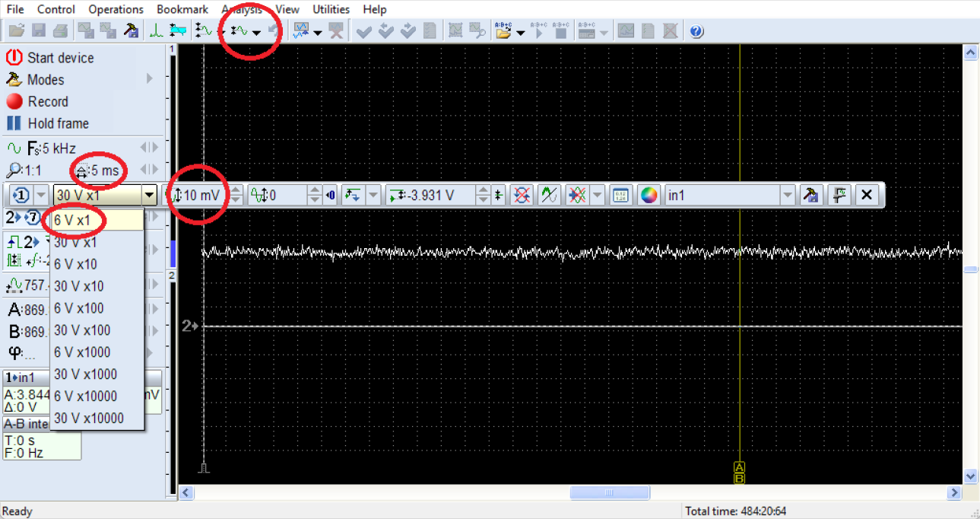980x519 pixels.
Task: Click Hold frame
Action: point(48,123)
